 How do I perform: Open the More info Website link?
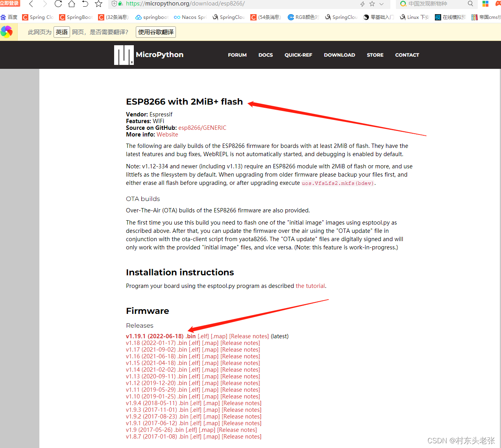pos(167,135)
